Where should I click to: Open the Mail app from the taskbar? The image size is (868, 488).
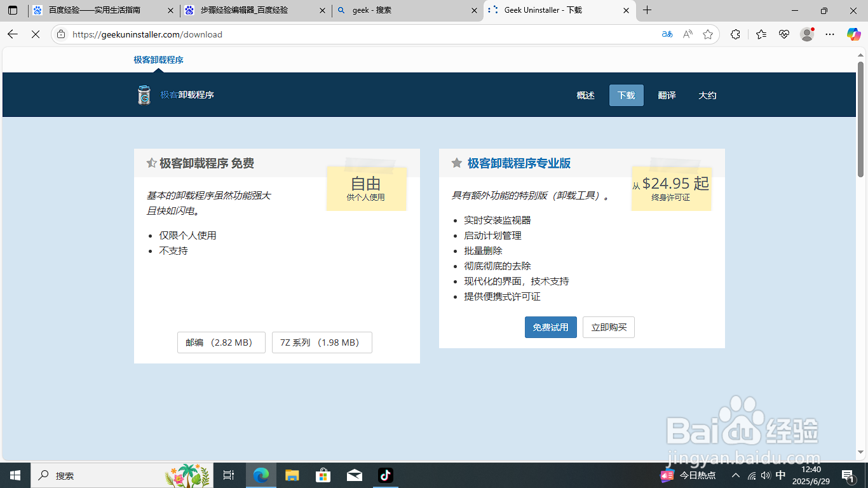click(354, 475)
